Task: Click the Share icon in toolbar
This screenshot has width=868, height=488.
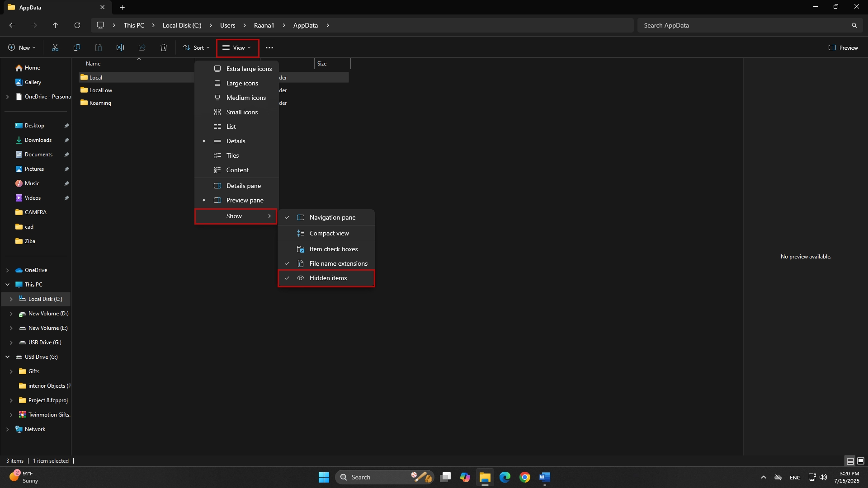Action: pos(142,47)
